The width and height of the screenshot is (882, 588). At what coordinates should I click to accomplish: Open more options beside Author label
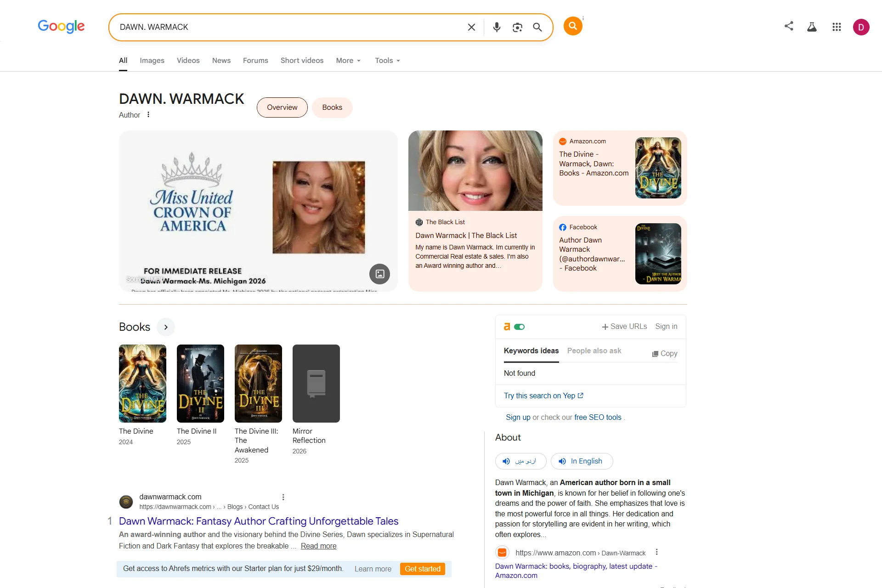[x=148, y=115]
